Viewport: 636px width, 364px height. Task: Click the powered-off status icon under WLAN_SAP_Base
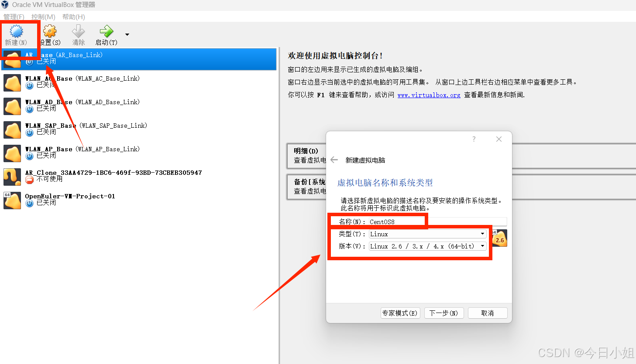click(x=29, y=133)
